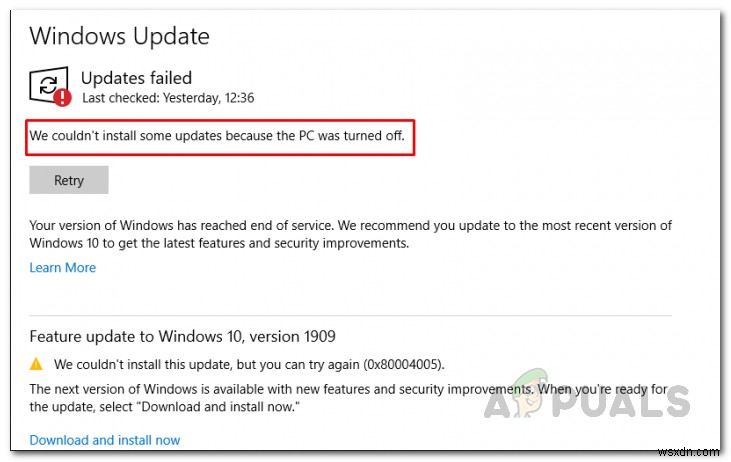Open the Learn More link
731x462 pixels.
tap(62, 268)
